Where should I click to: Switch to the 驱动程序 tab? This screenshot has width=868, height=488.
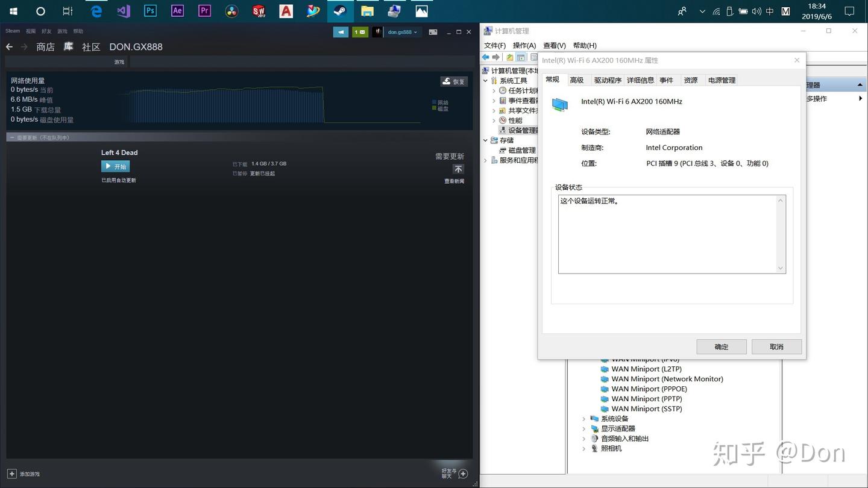click(608, 80)
